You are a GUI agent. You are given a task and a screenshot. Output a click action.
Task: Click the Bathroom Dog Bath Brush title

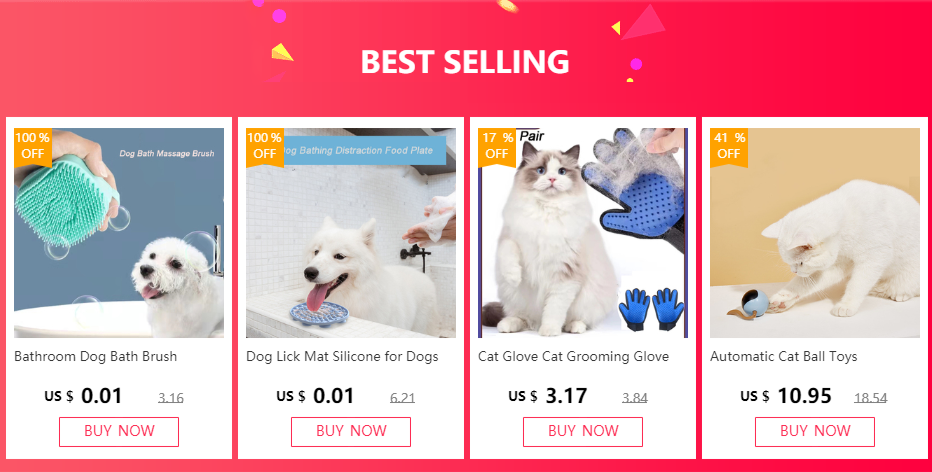pos(96,357)
